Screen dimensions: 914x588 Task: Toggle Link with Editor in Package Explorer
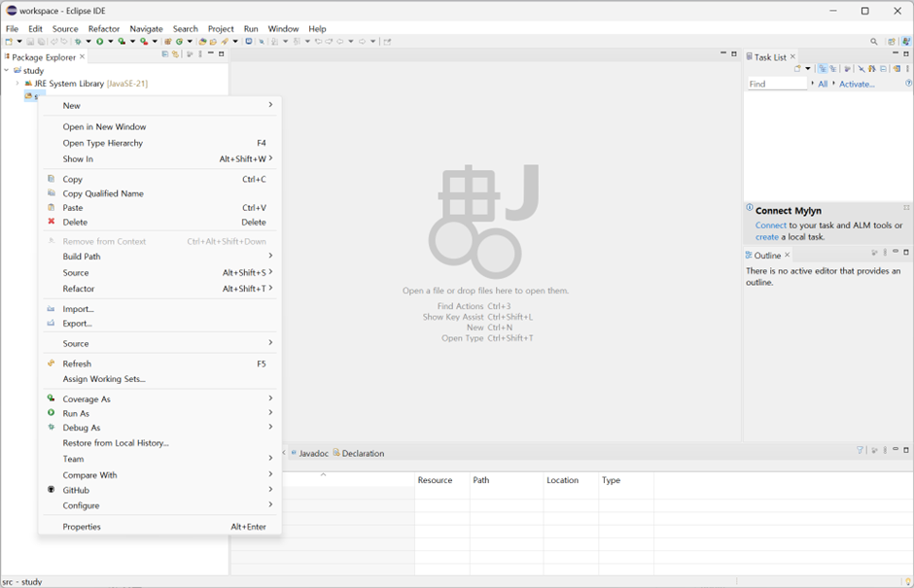point(175,53)
